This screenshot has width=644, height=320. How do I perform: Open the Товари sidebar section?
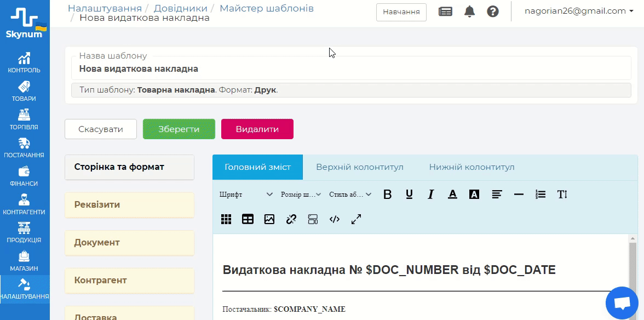(x=24, y=91)
